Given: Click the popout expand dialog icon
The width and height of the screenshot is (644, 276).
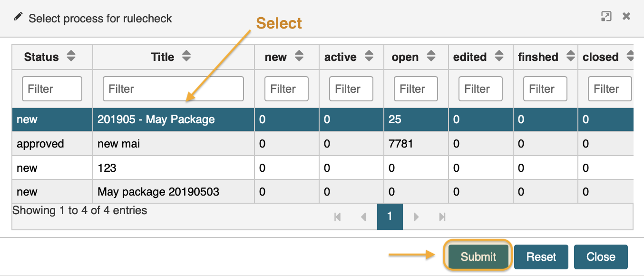Looking at the screenshot, I should (x=606, y=17).
